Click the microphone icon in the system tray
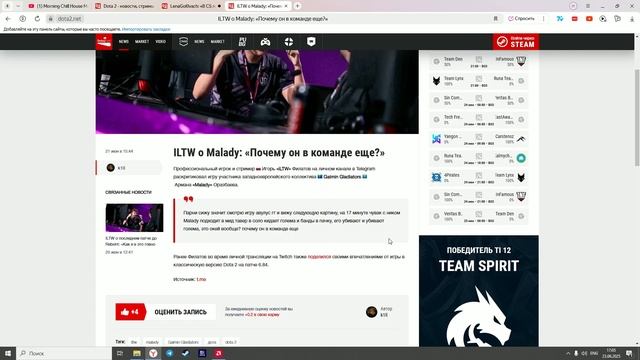This screenshot has height=360, width=640. (x=576, y=353)
